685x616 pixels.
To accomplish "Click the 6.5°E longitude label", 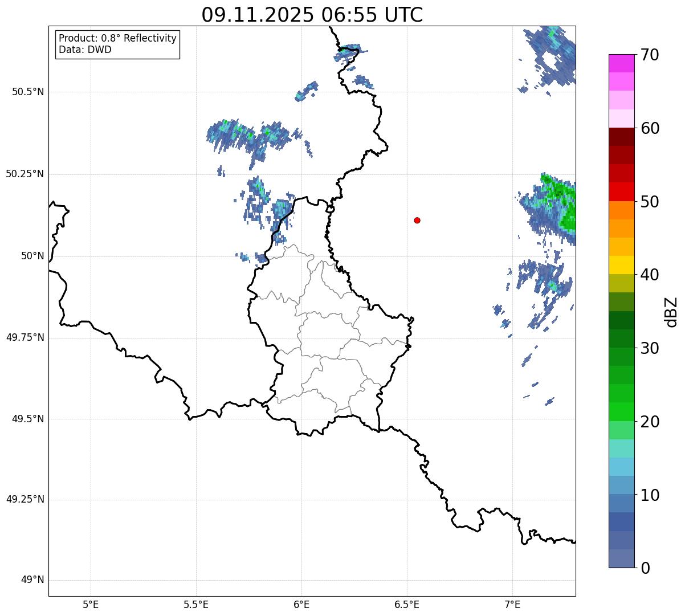I will [407, 605].
